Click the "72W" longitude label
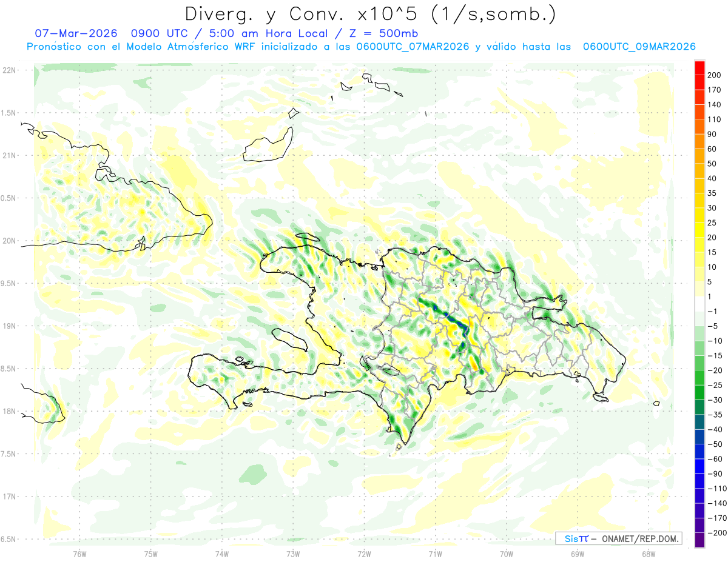The height and width of the screenshot is (562, 728). [364, 554]
